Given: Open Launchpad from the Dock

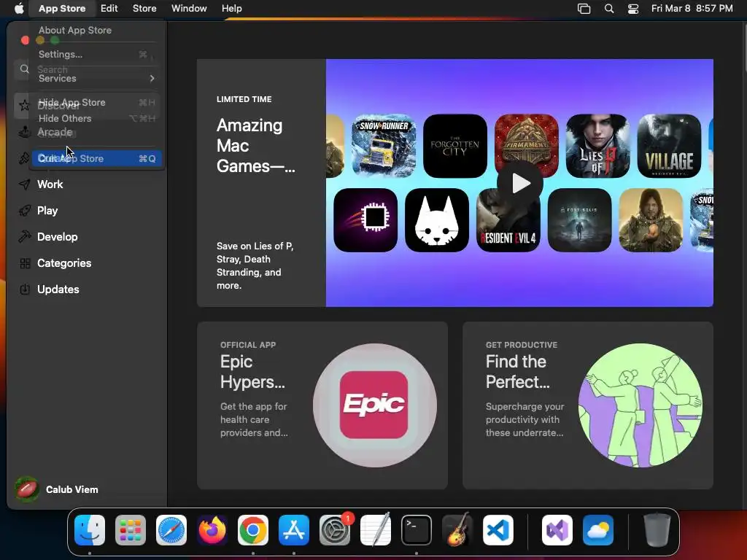Looking at the screenshot, I should pos(131,530).
